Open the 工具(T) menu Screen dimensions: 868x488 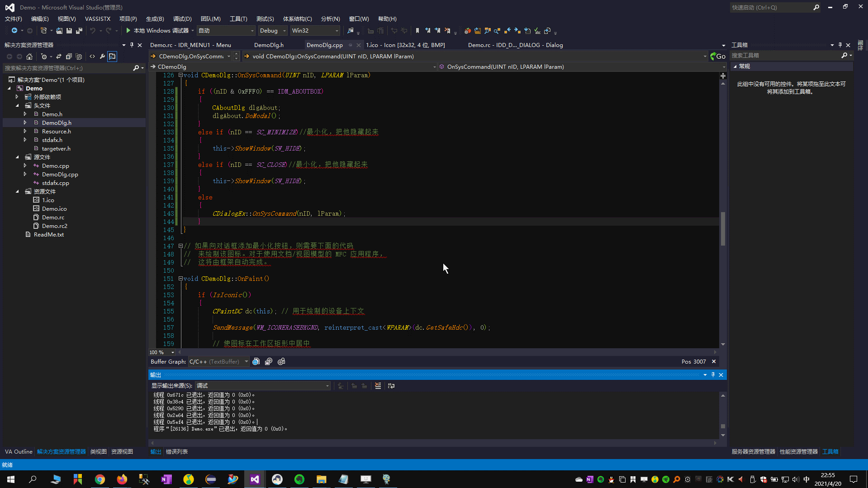click(x=238, y=19)
